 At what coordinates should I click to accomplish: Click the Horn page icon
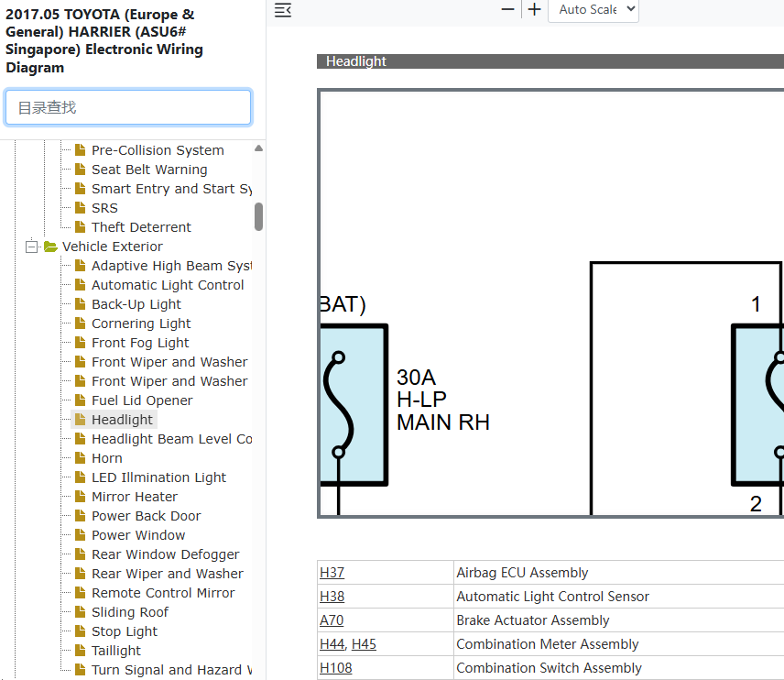click(x=80, y=458)
